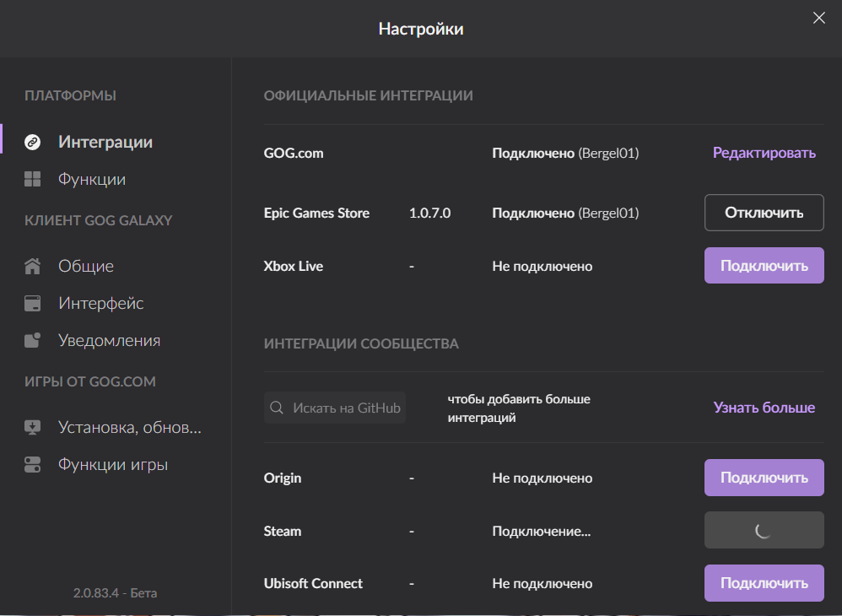Click Подключить for Ubisoft Connect
The width and height of the screenshot is (842, 616).
pos(764,583)
